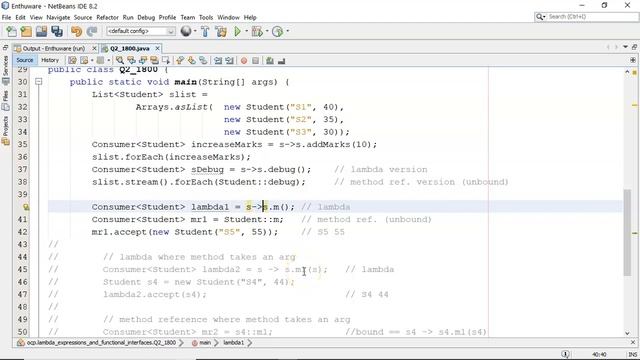
Task: Click Stop Macro Recording icon
Action: click(x=256, y=60)
